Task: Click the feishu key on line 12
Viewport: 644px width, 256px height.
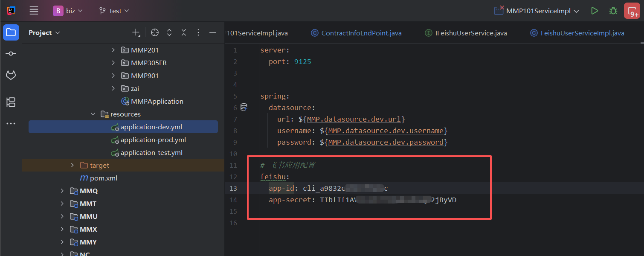Action: (273, 177)
